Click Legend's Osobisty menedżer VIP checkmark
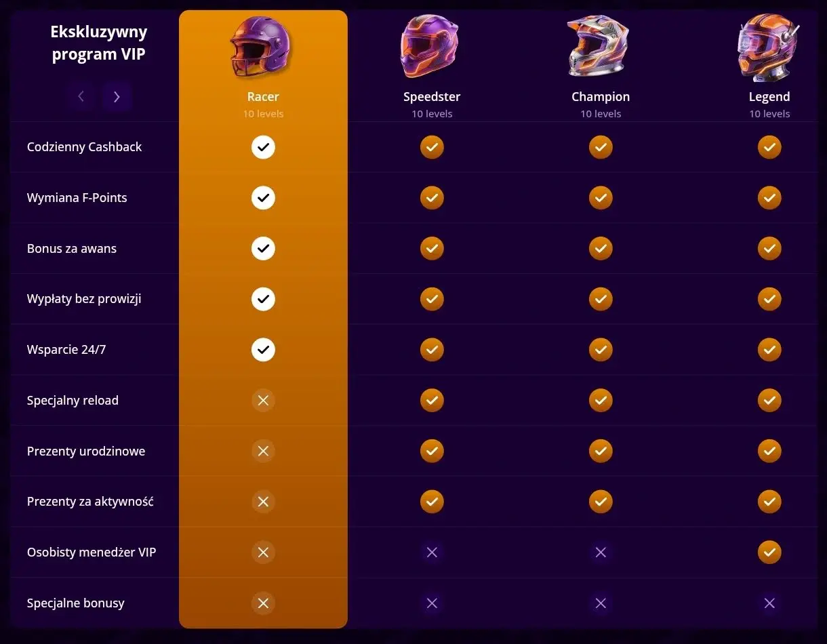The height and width of the screenshot is (644, 827). (769, 552)
